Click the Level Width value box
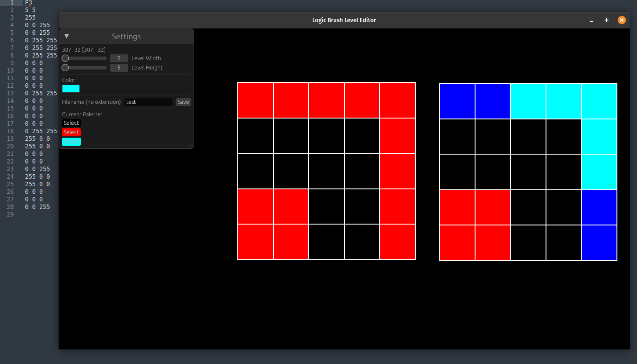The height and width of the screenshot is (364, 637). [119, 58]
